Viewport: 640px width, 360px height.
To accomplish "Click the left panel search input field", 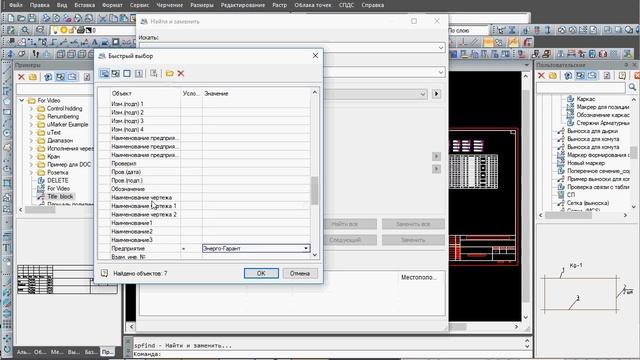I will pos(55,89).
